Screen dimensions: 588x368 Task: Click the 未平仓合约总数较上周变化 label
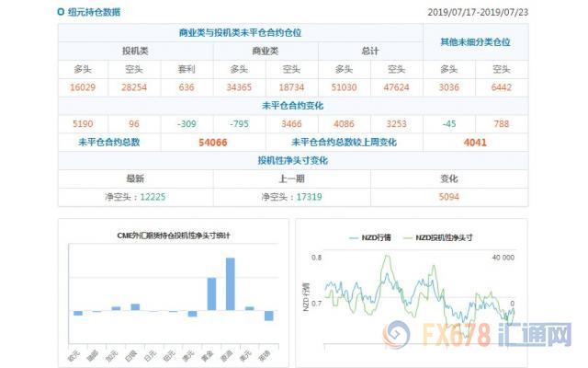[345, 143]
